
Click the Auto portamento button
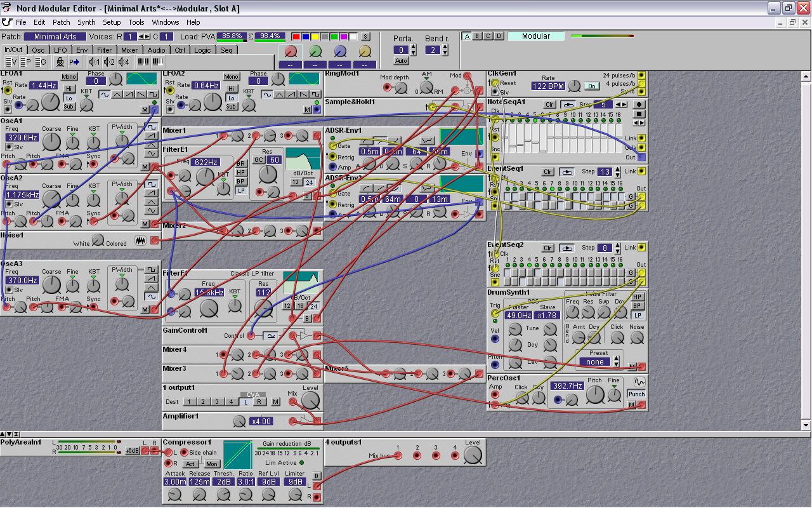(401, 61)
